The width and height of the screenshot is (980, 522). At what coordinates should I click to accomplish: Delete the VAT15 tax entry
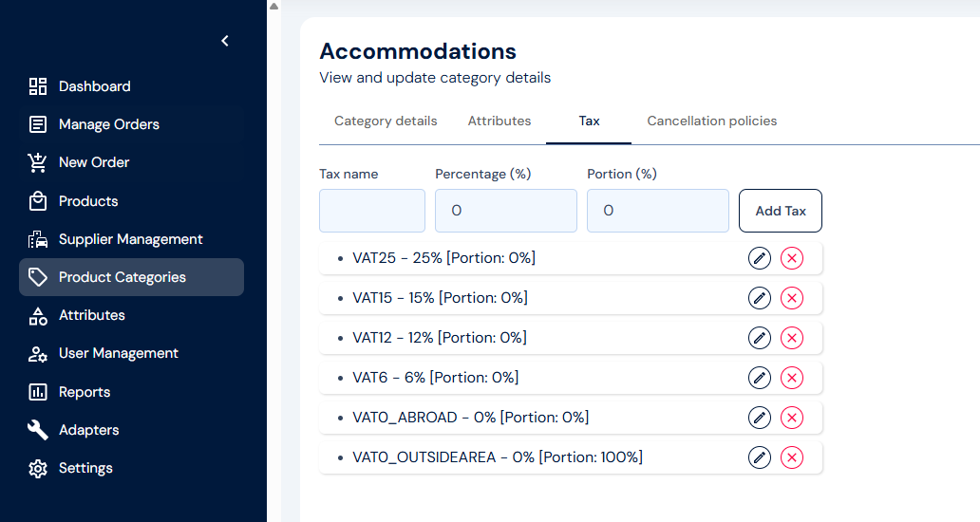792,298
